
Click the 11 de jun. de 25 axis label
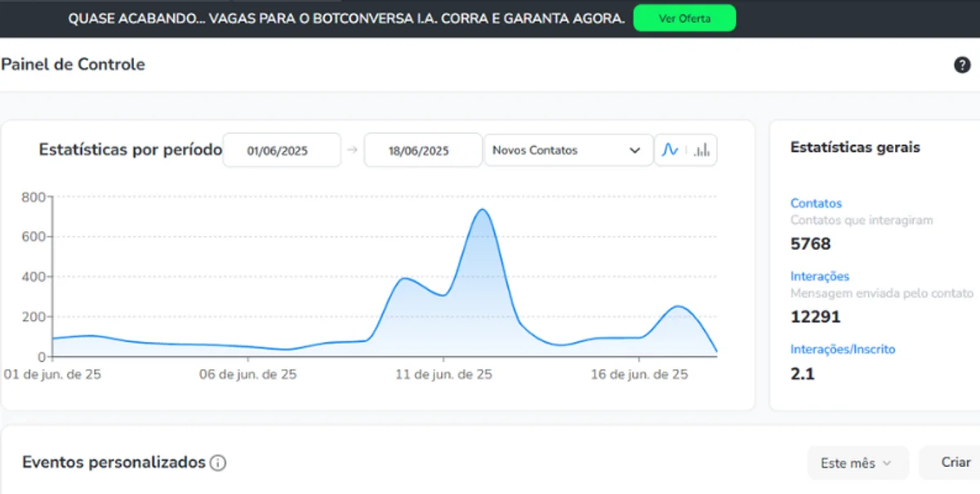point(443,375)
